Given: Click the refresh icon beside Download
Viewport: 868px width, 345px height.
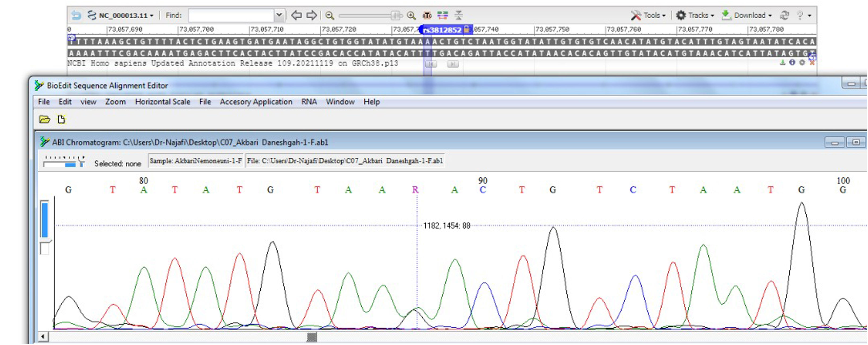Looking at the screenshot, I should [x=784, y=15].
